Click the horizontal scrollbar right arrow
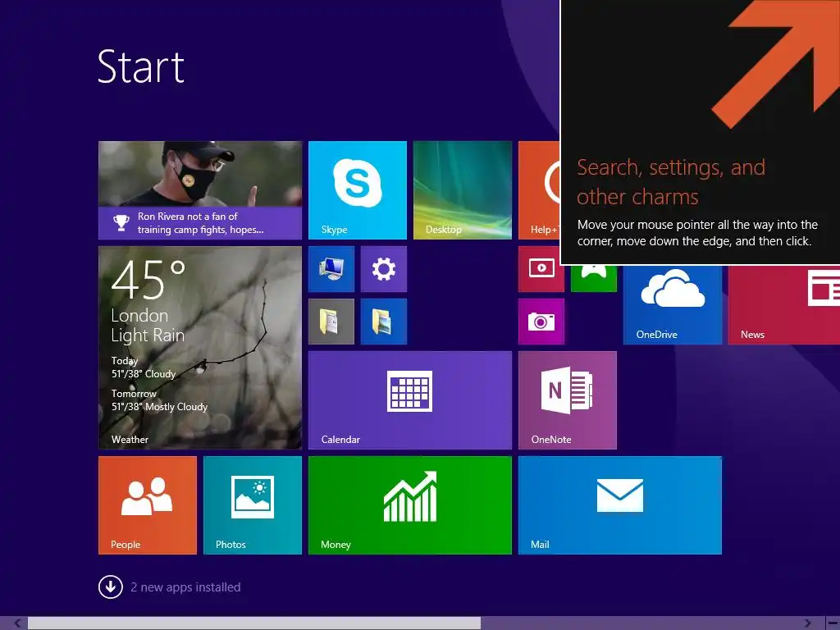The image size is (840, 630). tap(807, 623)
